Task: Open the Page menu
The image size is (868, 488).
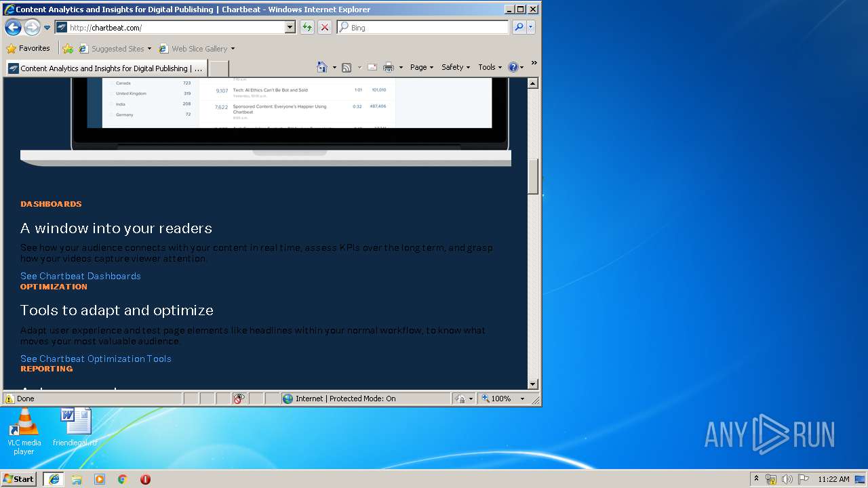Action: click(x=422, y=67)
